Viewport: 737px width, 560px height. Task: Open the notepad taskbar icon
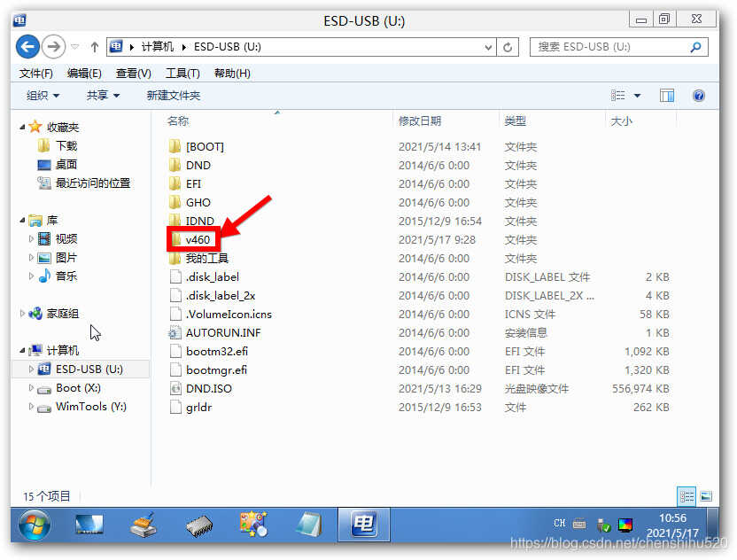point(309,525)
